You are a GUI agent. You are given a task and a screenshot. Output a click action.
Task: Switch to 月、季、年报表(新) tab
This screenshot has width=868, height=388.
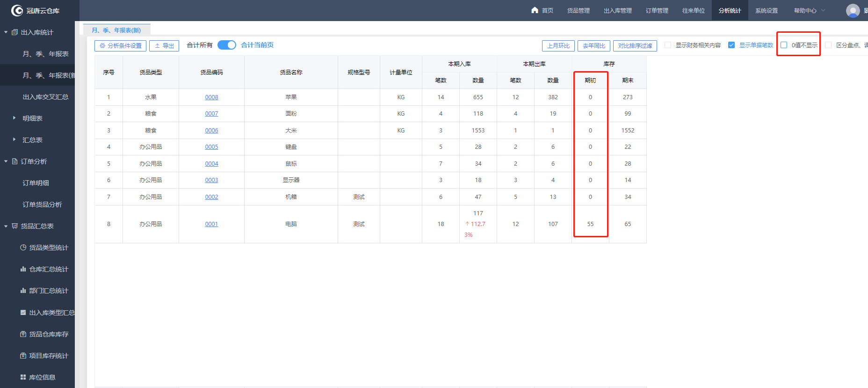tap(116, 30)
